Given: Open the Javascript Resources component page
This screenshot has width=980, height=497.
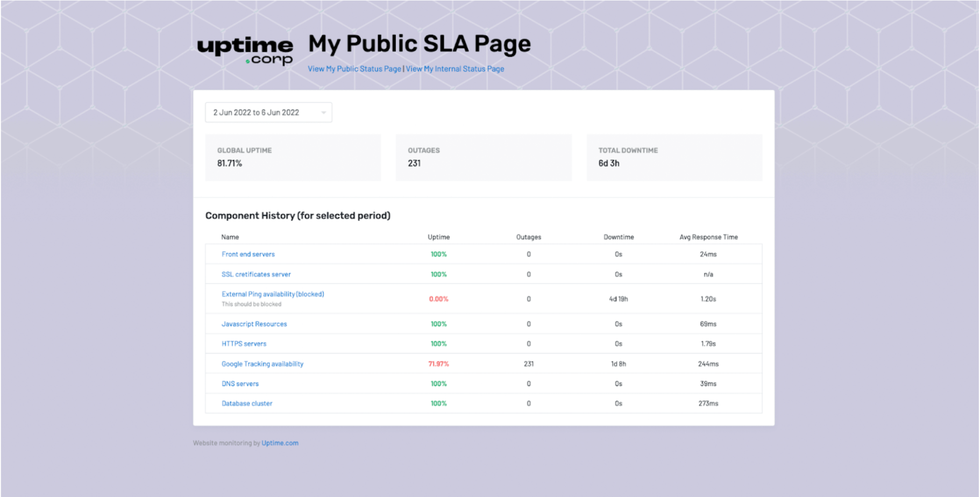Looking at the screenshot, I should click(x=254, y=324).
